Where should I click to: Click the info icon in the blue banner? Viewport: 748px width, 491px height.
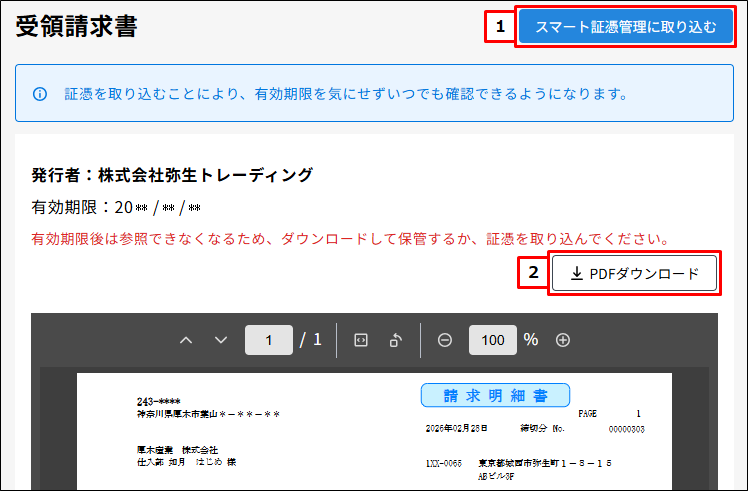point(40,94)
